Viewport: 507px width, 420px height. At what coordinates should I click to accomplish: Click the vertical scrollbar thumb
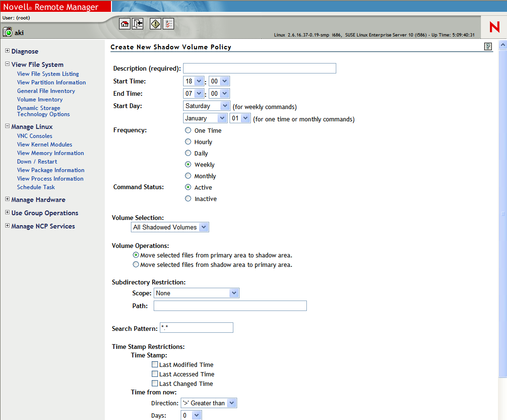click(x=503, y=213)
